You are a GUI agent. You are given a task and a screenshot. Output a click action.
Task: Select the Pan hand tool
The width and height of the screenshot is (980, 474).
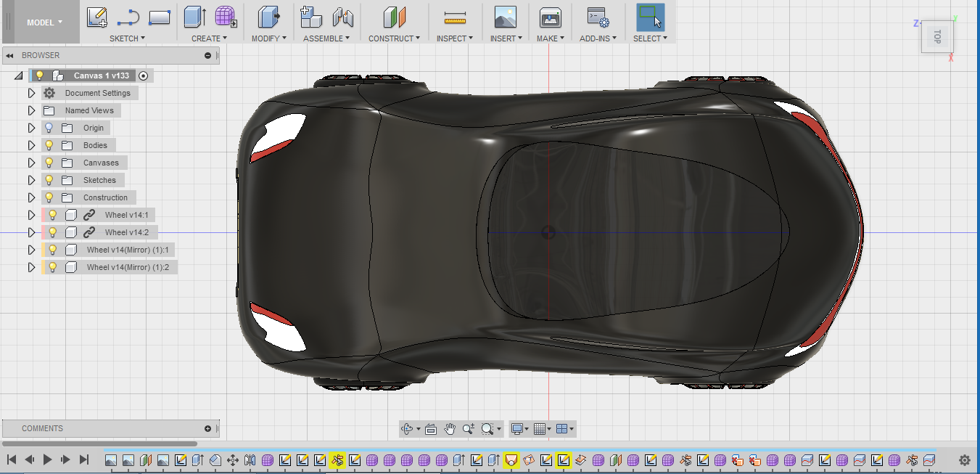pyautogui.click(x=450, y=429)
